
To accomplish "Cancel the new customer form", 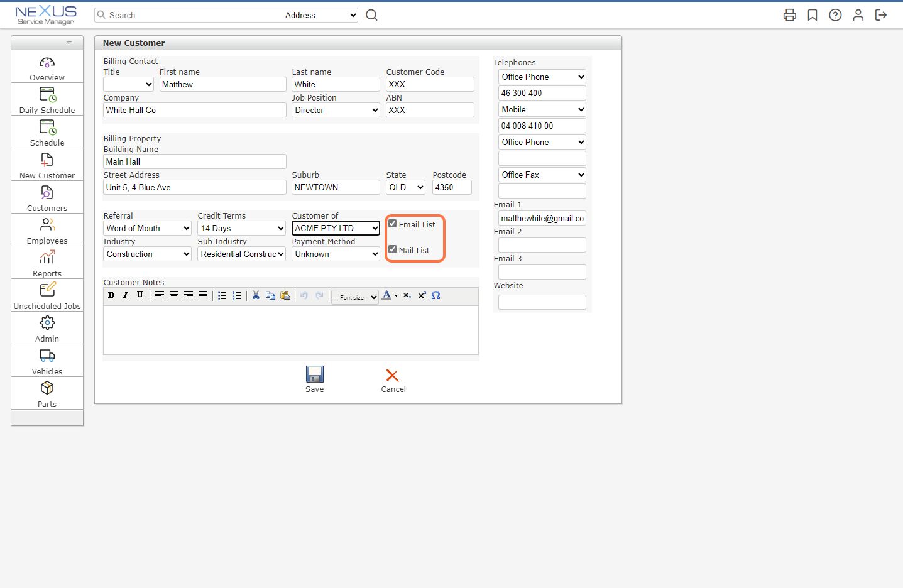I will tap(393, 381).
